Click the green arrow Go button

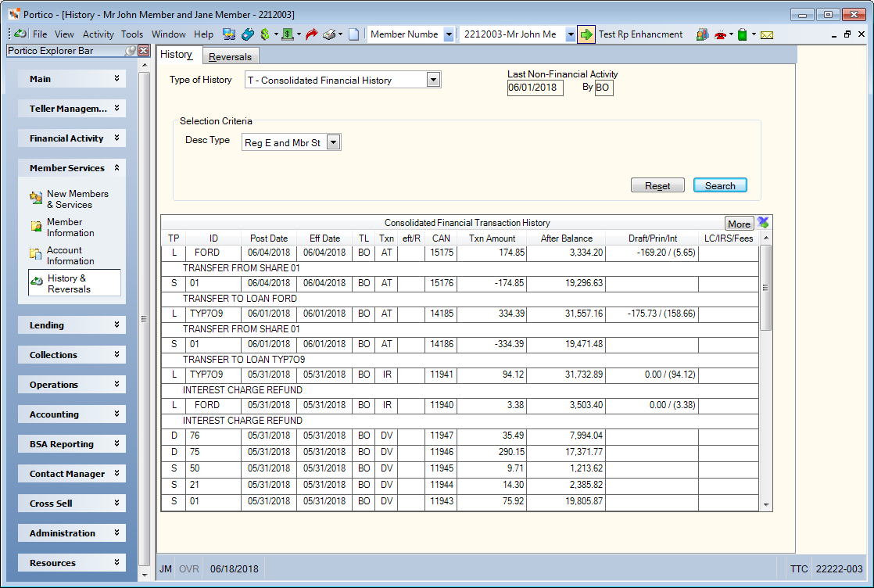[586, 34]
